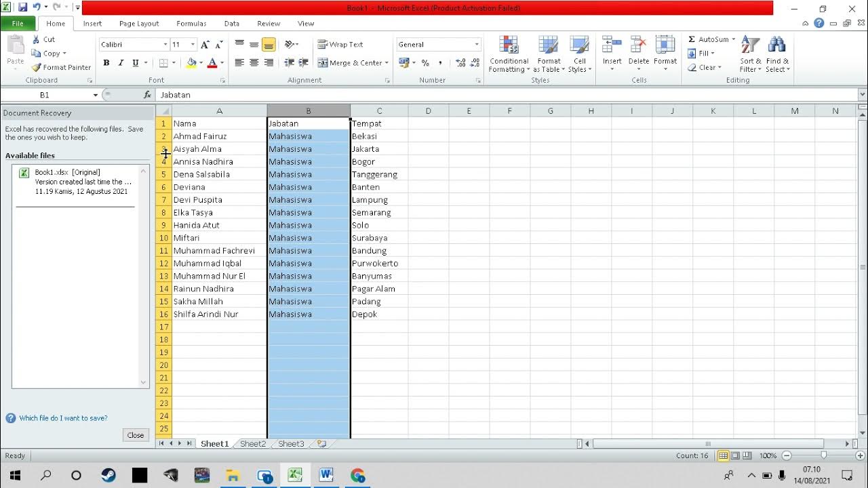Image resolution: width=868 pixels, height=488 pixels.
Task: Click the Cut icon in Clipboard group
Action: pyautogui.click(x=37, y=39)
